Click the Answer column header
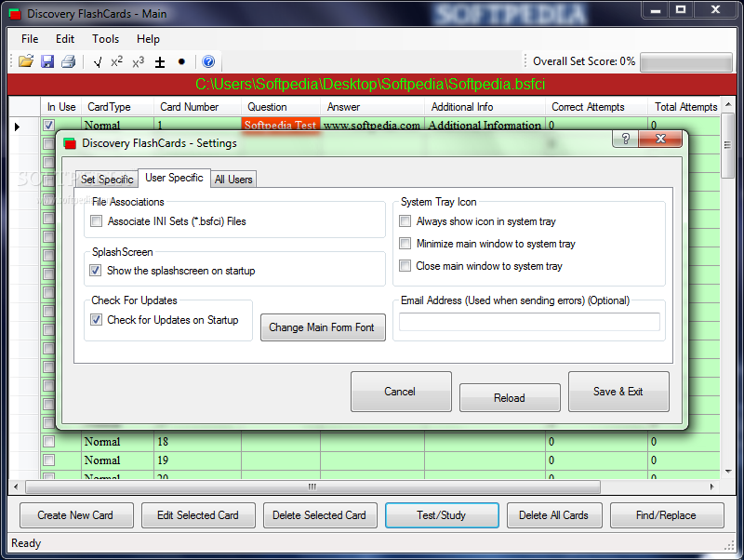The height and width of the screenshot is (560, 744). click(373, 107)
